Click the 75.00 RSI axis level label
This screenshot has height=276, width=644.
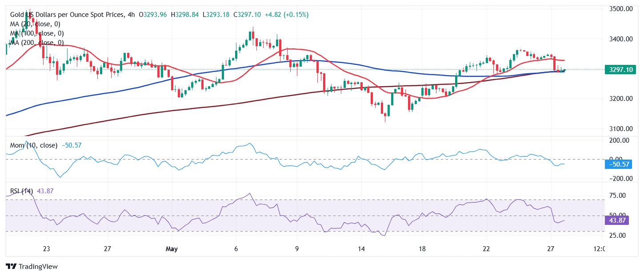pos(617,196)
